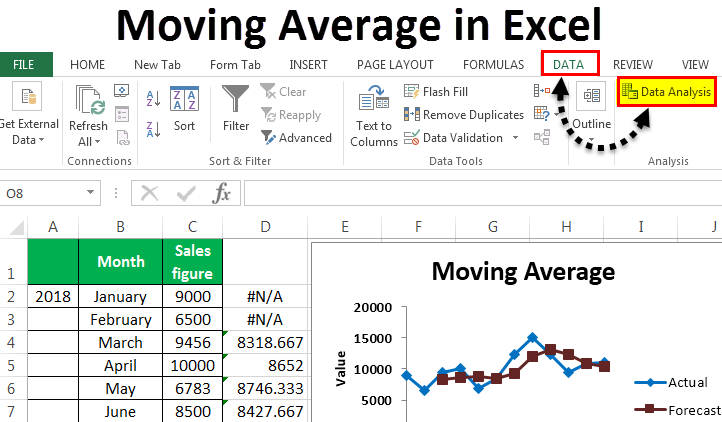Switch to the Form Tab ribbon tab
This screenshot has height=422, width=722.
pos(235,64)
